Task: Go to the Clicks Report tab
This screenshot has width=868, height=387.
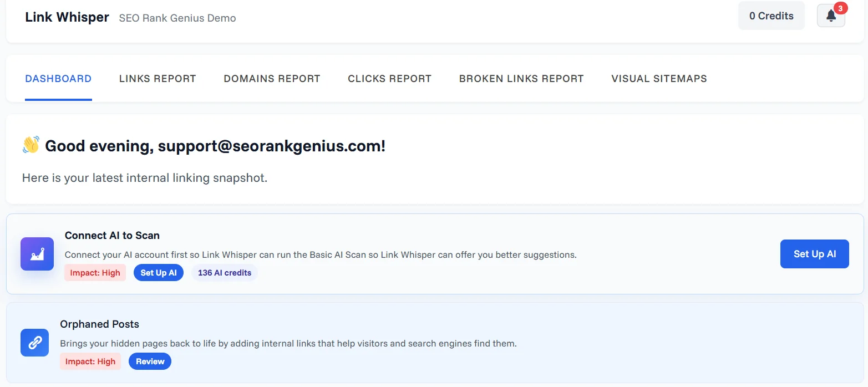Action: 389,79
